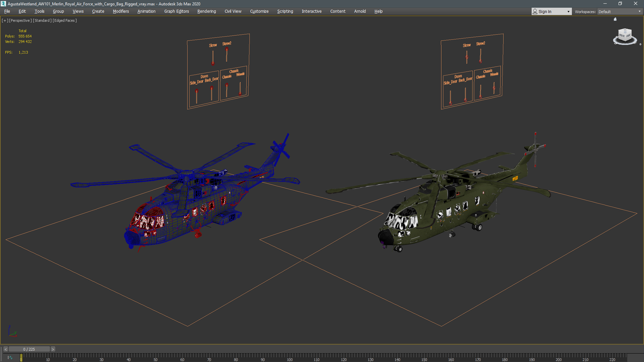Open the Workspaces Default dropdown
The image size is (644, 362).
click(619, 12)
